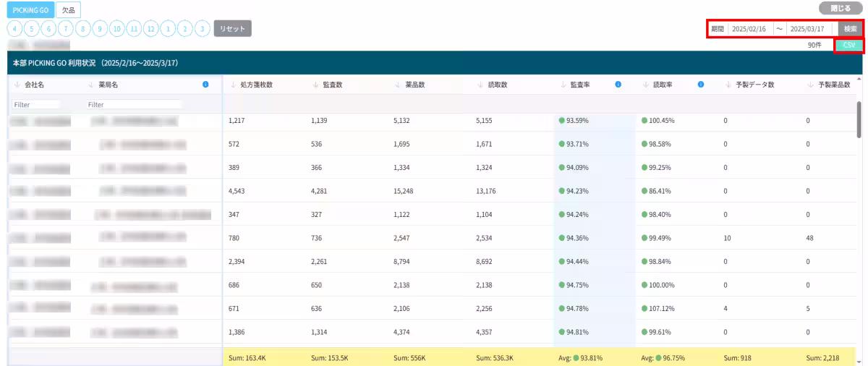The image size is (868, 366).
Task: Export data with the CSV button
Action: pyautogui.click(x=848, y=45)
